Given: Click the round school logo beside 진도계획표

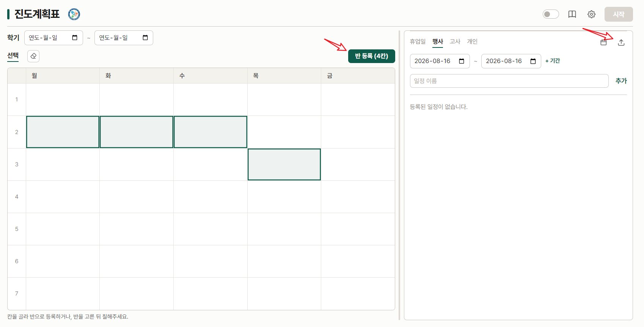Looking at the screenshot, I should pos(74,14).
